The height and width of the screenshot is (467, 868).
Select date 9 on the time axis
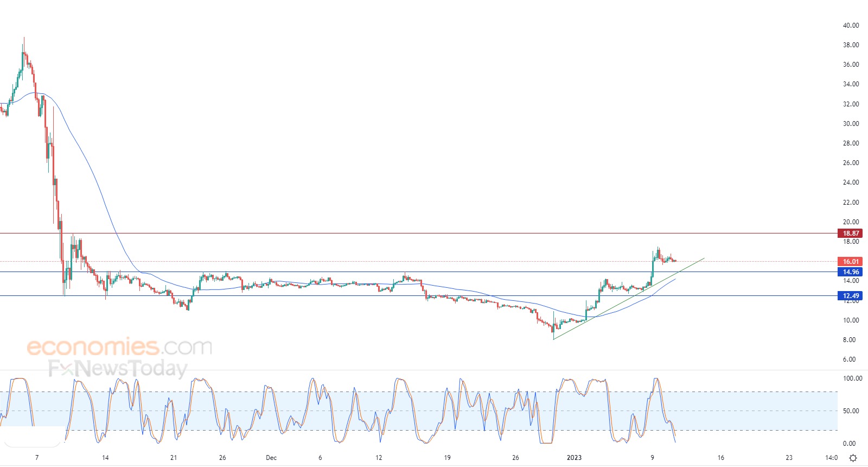(x=652, y=458)
